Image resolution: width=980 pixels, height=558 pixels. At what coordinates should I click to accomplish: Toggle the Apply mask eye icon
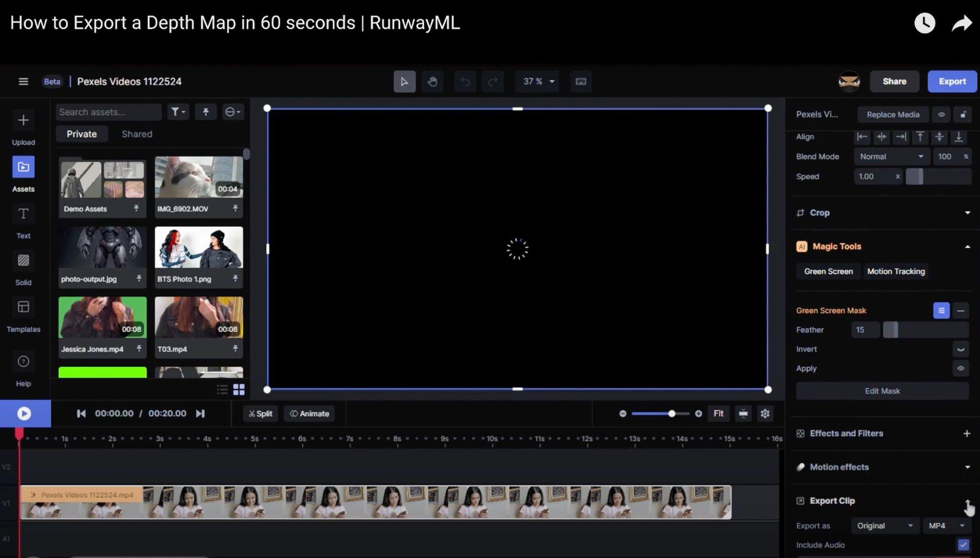(x=960, y=368)
